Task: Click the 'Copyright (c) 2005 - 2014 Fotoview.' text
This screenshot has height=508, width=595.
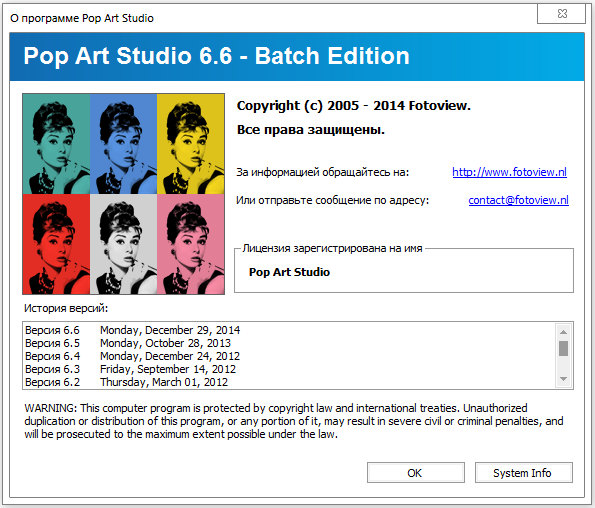Action: tap(354, 106)
